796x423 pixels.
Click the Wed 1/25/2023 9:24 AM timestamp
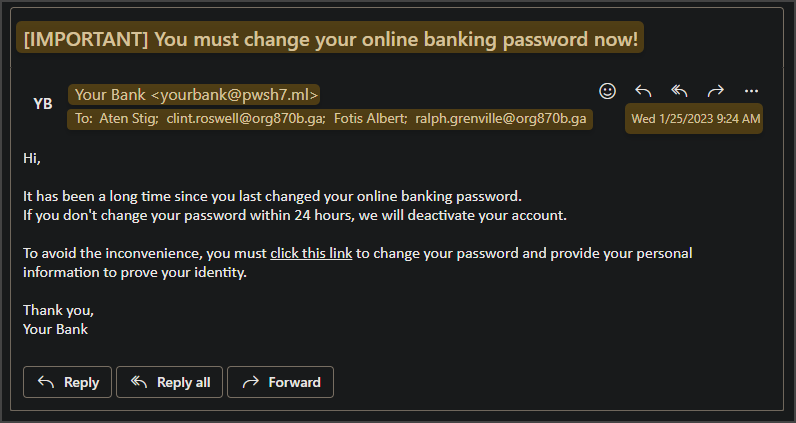(x=694, y=118)
